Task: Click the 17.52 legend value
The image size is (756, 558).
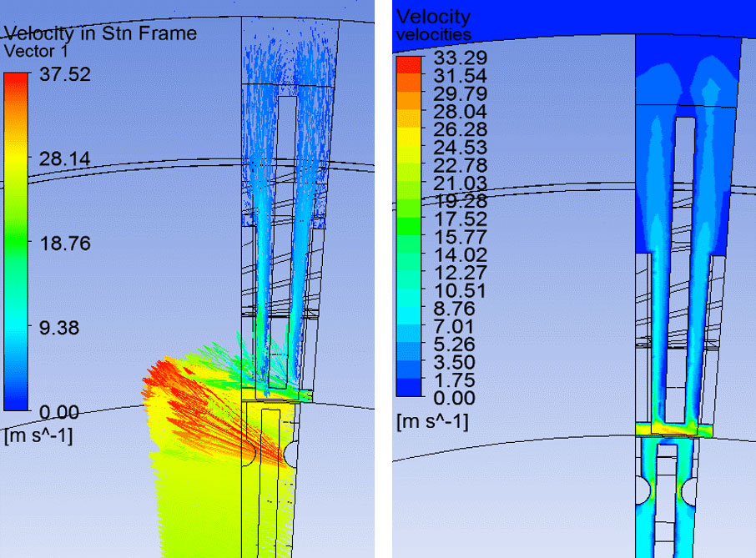Action: 461,219
